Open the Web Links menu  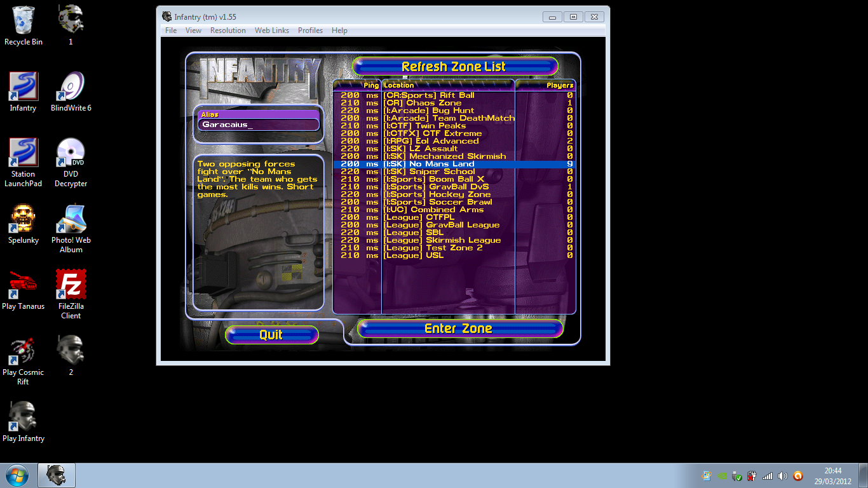click(x=272, y=30)
